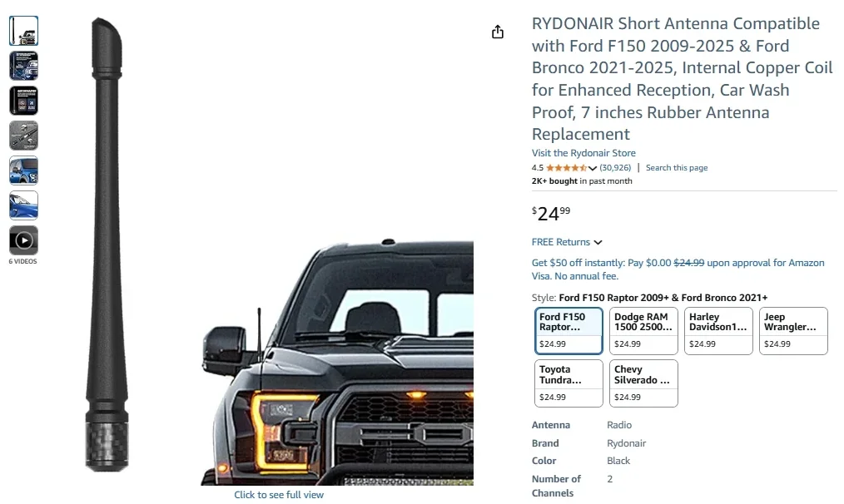Click the Search this page link
The image size is (844, 504).
pyautogui.click(x=677, y=168)
